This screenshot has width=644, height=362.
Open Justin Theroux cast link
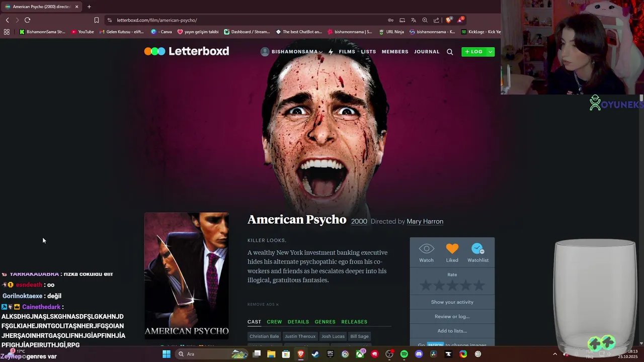(x=300, y=336)
